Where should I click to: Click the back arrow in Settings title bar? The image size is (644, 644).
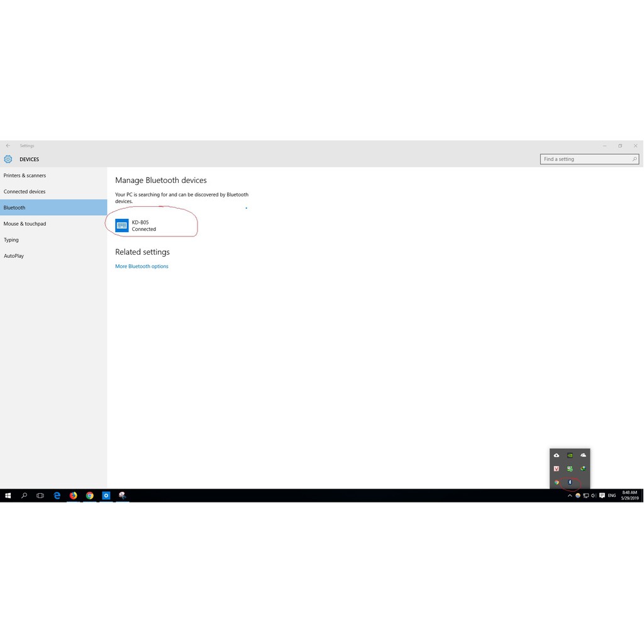[8, 146]
